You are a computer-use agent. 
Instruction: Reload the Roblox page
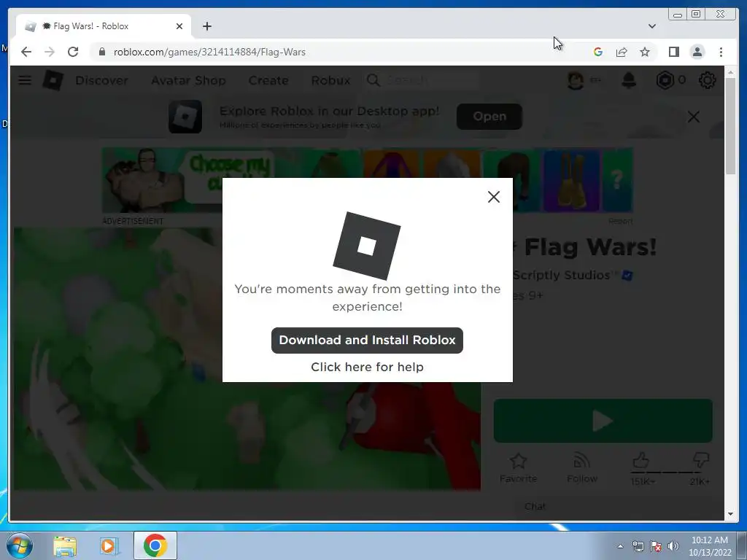click(73, 52)
